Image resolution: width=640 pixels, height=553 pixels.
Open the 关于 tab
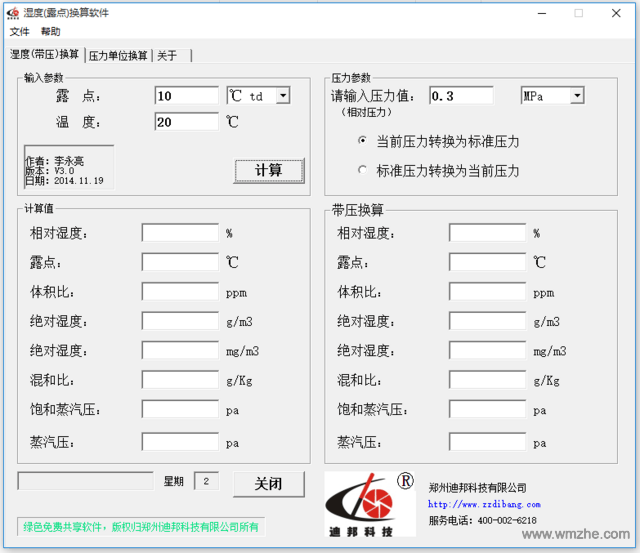(172, 56)
